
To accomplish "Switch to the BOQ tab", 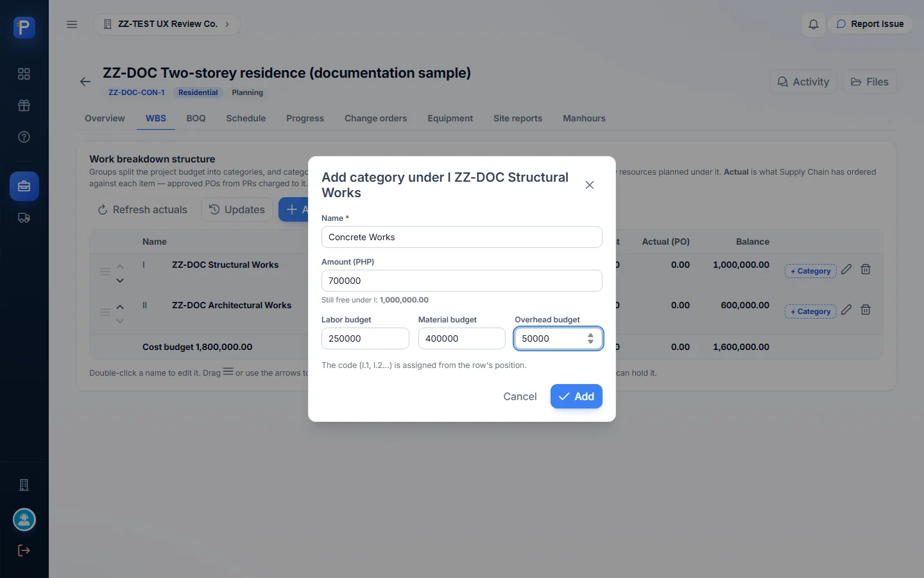I will click(196, 118).
